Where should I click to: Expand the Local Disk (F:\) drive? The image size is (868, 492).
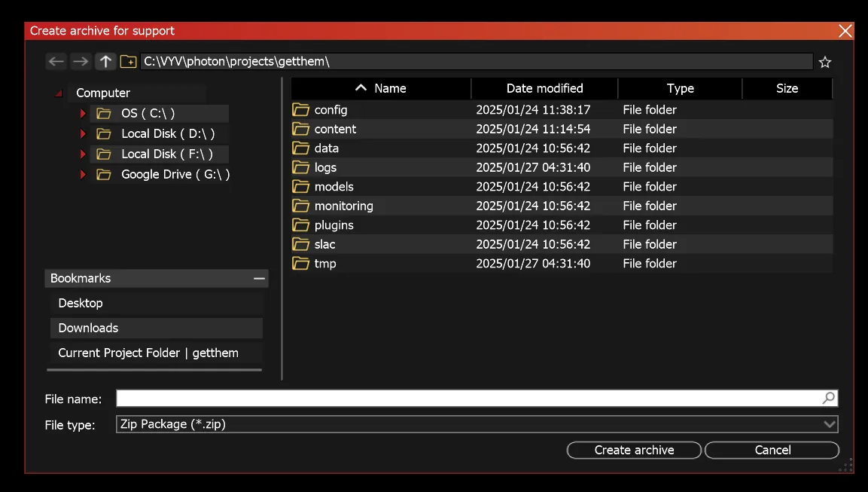(83, 154)
